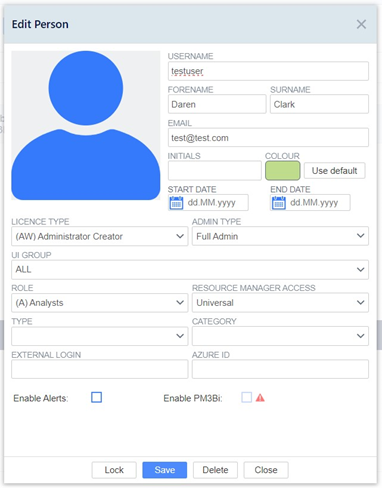Image resolution: width=382 pixels, height=488 pixels.
Task: Expand the Licence Type dropdown
Action: tap(100, 236)
